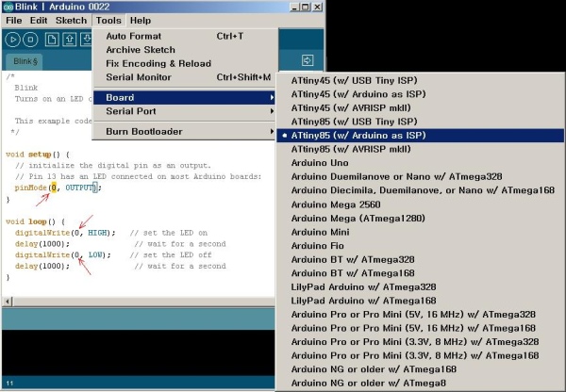Image resolution: width=566 pixels, height=392 pixels.
Task: Choose Auto Format from Tools menu
Action: click(185, 36)
